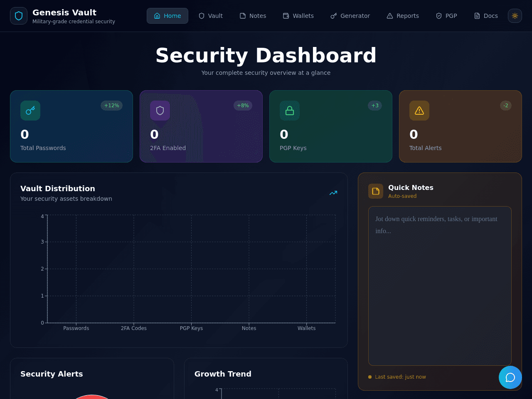
Task: Click the Security Dashboard title
Action: click(x=266, y=55)
